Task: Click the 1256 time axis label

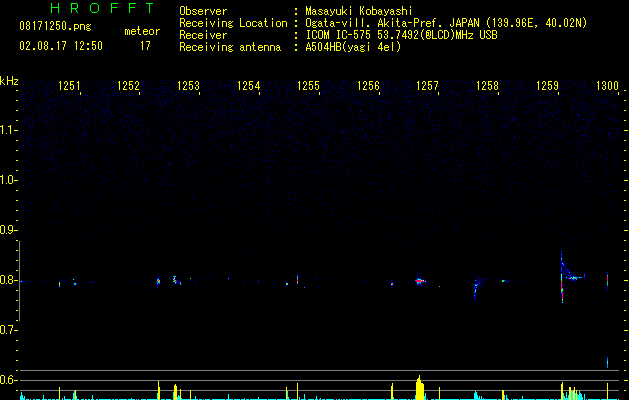Action: point(368,86)
